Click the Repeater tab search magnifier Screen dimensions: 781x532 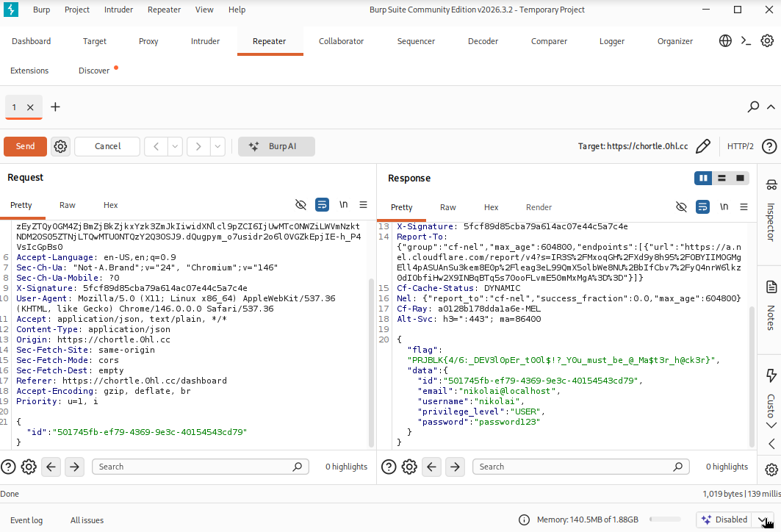(x=753, y=107)
